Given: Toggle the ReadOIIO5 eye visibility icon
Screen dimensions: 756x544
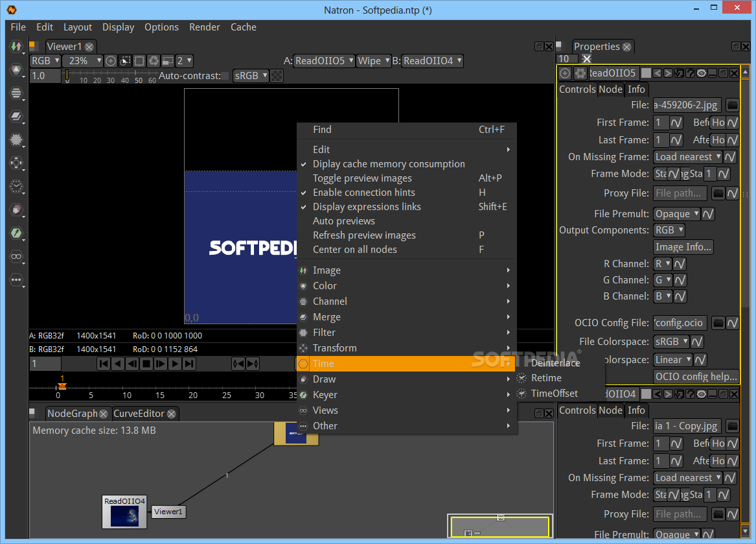Looking at the screenshot, I should click(x=702, y=73).
